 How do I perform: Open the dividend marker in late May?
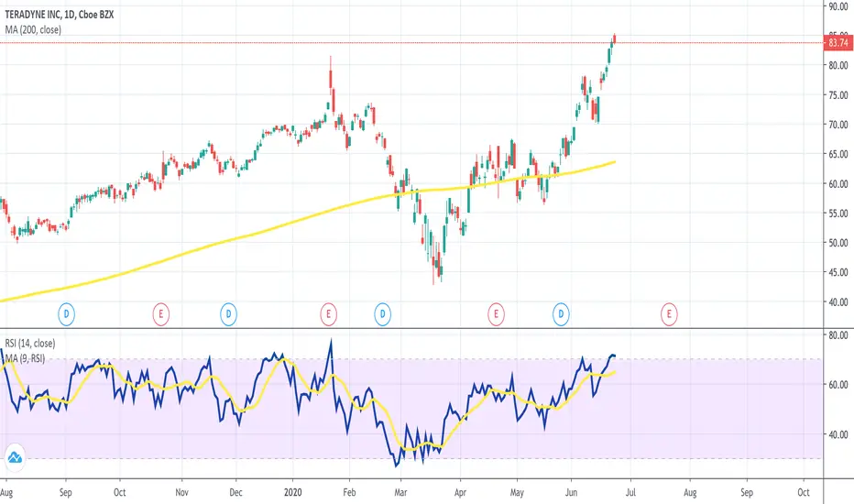[x=561, y=313]
